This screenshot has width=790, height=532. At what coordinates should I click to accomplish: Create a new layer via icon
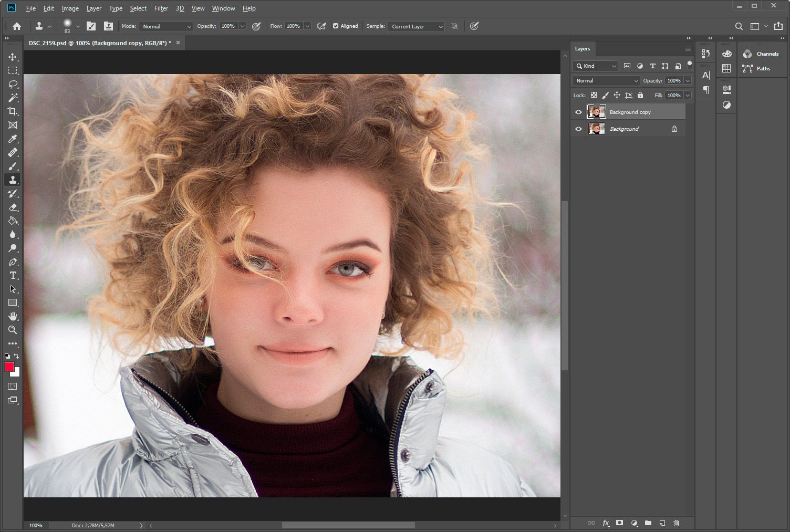(662, 523)
